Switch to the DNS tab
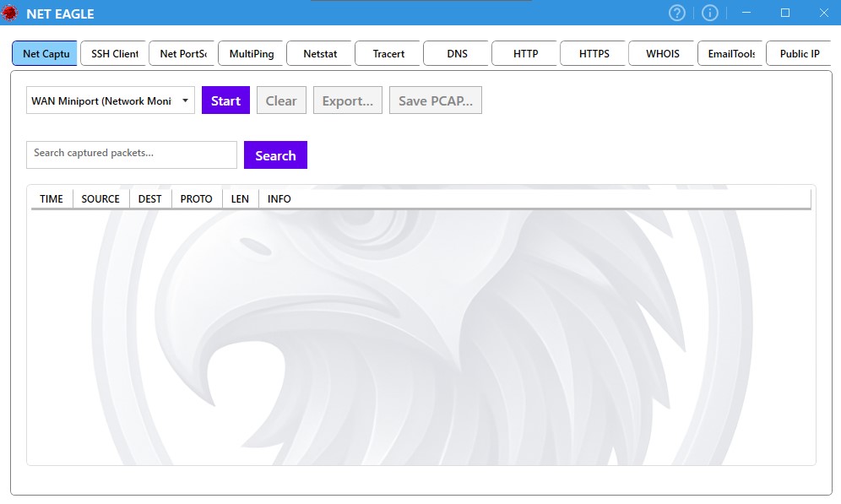The height and width of the screenshot is (504, 841). (457, 53)
